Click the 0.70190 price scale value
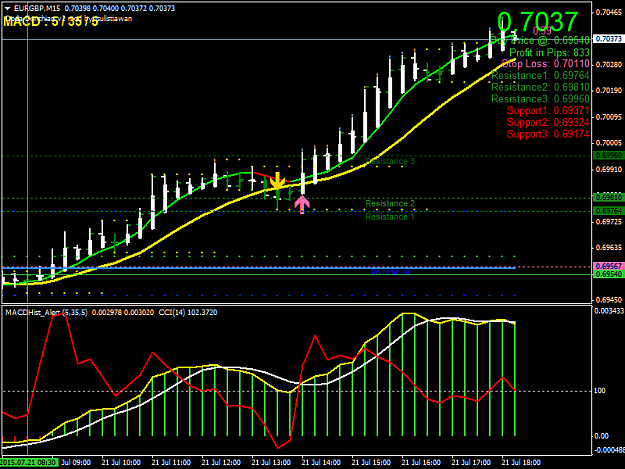 609,90
